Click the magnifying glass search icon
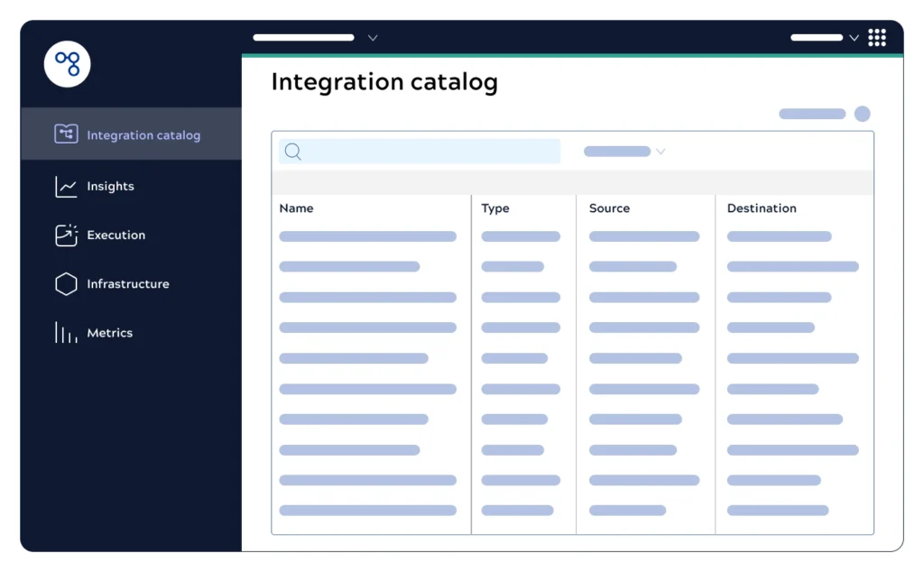 [x=293, y=152]
